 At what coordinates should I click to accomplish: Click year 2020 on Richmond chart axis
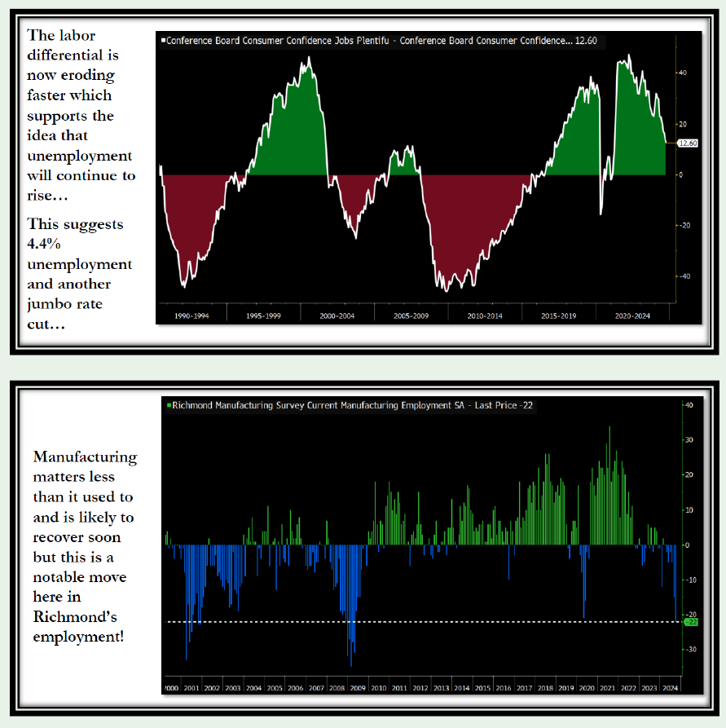(x=587, y=688)
